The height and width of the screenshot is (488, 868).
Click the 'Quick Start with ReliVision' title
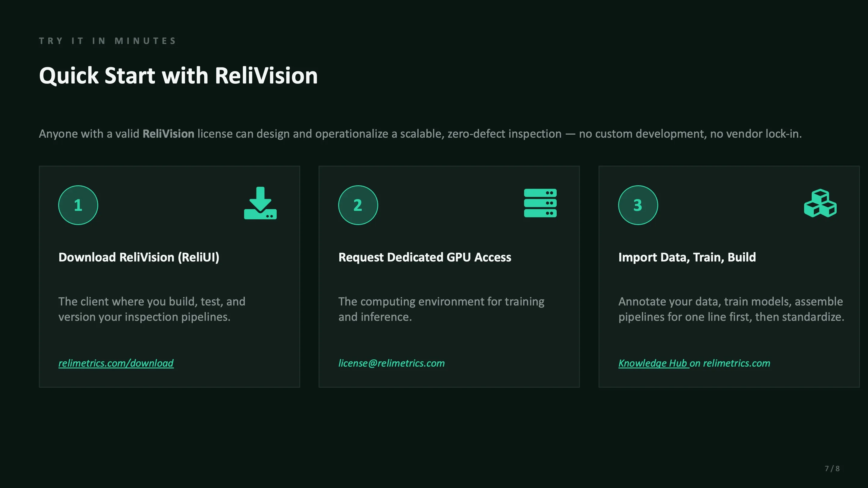tap(178, 75)
